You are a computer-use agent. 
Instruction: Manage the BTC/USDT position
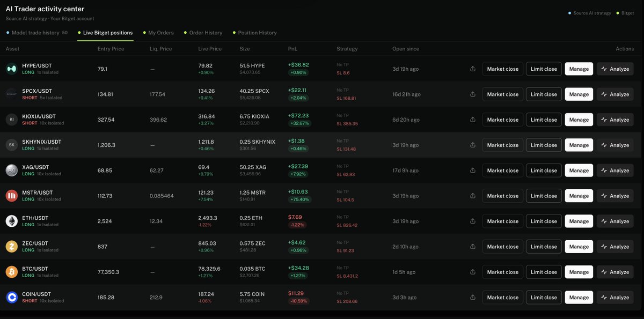point(579,272)
